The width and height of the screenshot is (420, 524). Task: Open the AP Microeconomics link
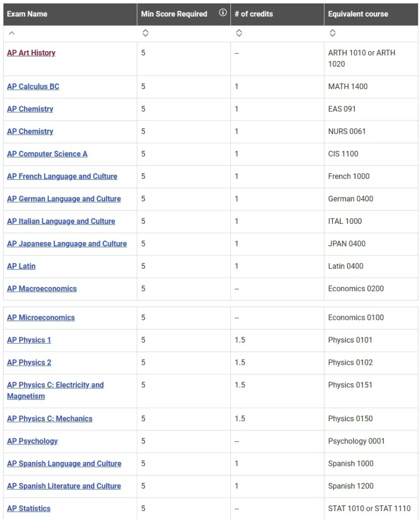point(41,318)
